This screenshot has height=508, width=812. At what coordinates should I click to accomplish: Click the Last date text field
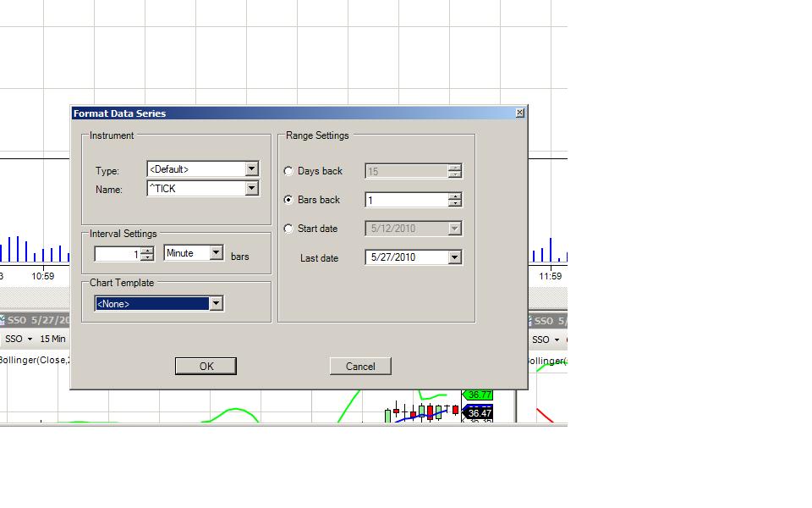click(x=407, y=257)
